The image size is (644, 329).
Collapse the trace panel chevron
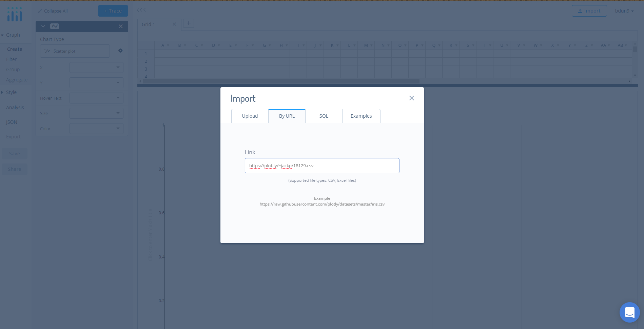43,26
